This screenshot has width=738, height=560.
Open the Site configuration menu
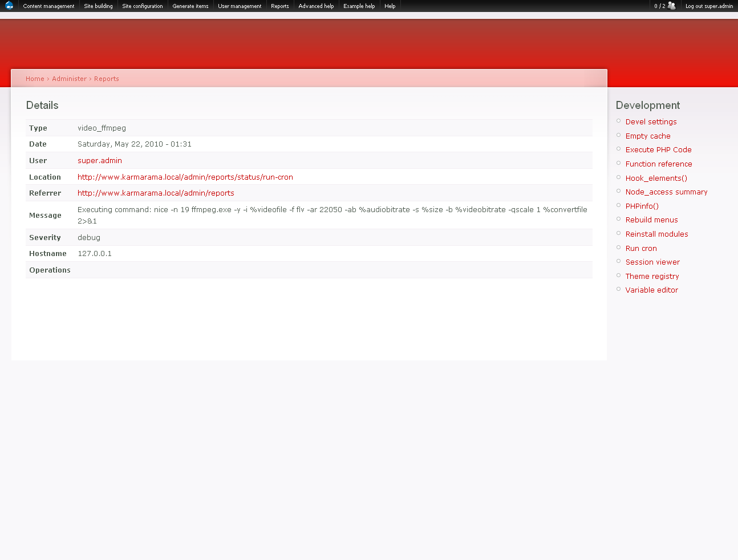coord(142,6)
